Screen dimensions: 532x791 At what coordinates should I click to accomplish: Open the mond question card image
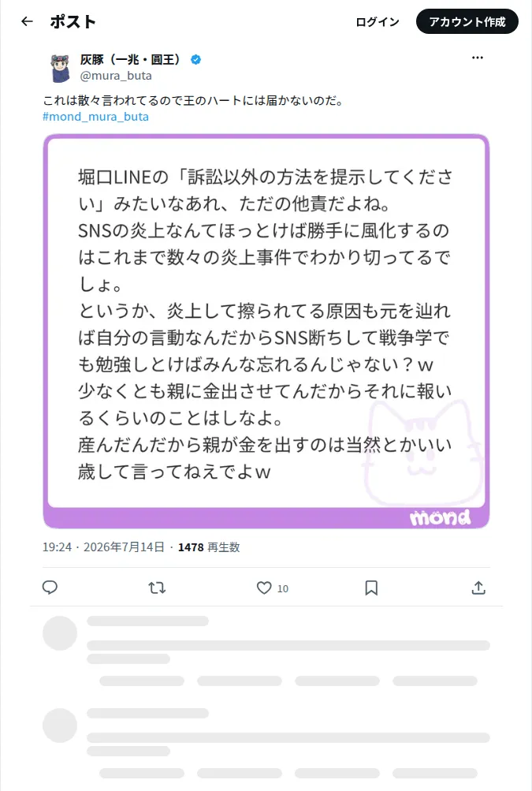point(266,331)
